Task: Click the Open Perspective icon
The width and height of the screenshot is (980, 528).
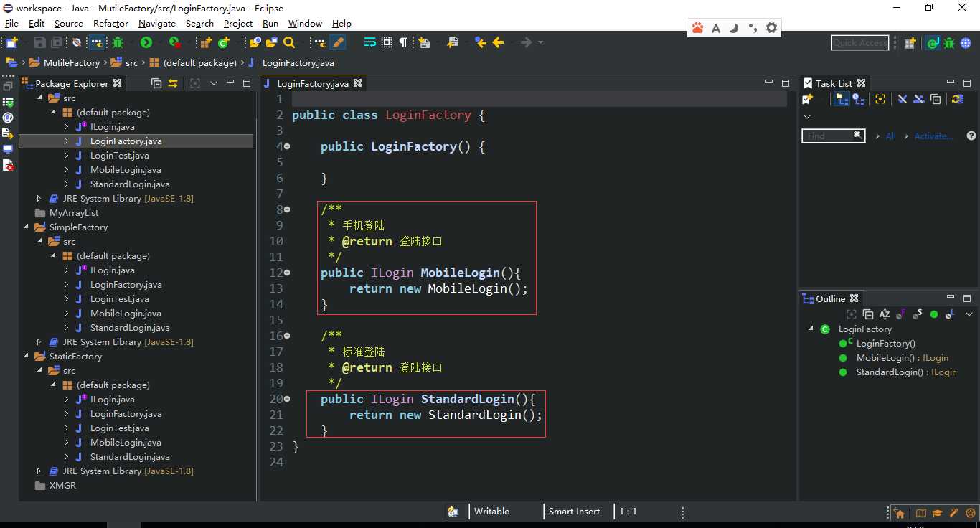Action: [910, 43]
